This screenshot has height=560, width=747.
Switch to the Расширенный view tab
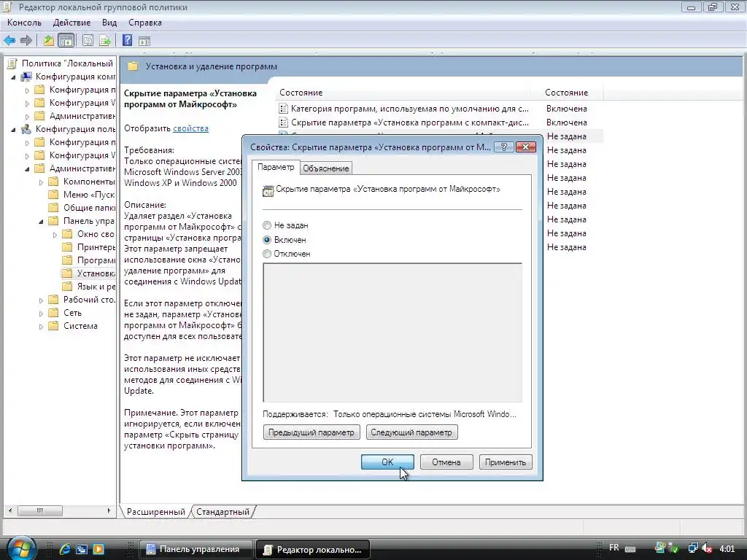156,511
